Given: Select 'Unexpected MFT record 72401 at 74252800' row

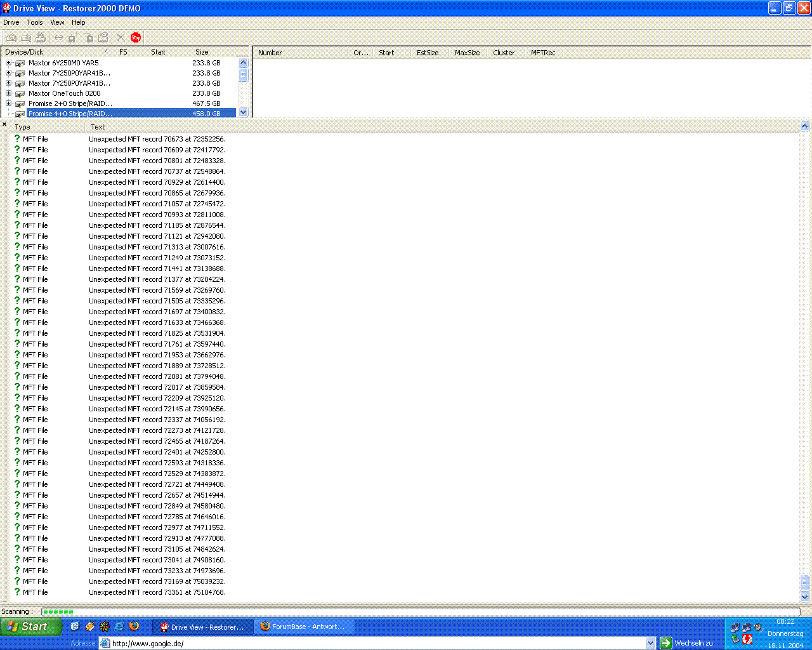Looking at the screenshot, I should (x=157, y=452).
